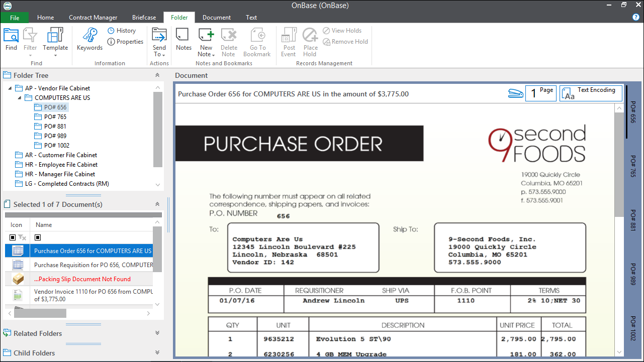Image resolution: width=644 pixels, height=362 pixels.
Task: Click the 1 Page indicator
Action: coord(540,93)
